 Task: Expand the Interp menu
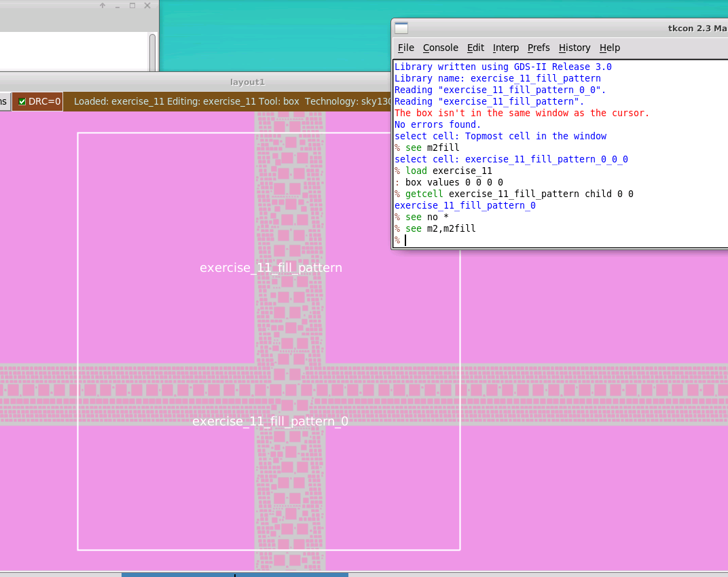click(x=506, y=48)
